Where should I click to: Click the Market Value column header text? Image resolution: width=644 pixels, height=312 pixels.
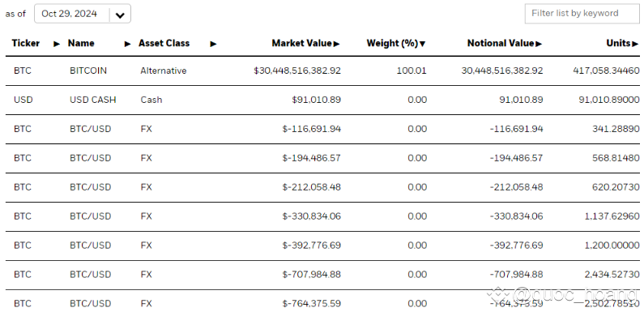coord(302,43)
